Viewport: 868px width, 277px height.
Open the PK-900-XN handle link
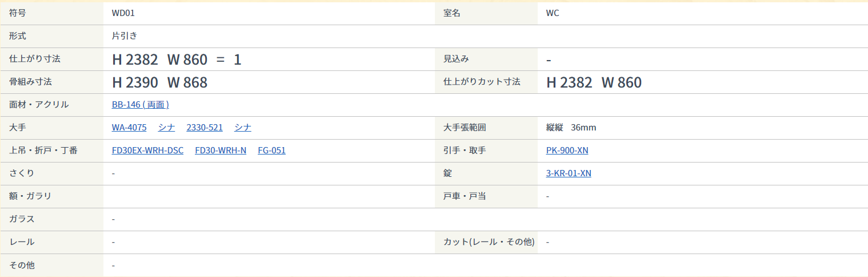tap(567, 151)
